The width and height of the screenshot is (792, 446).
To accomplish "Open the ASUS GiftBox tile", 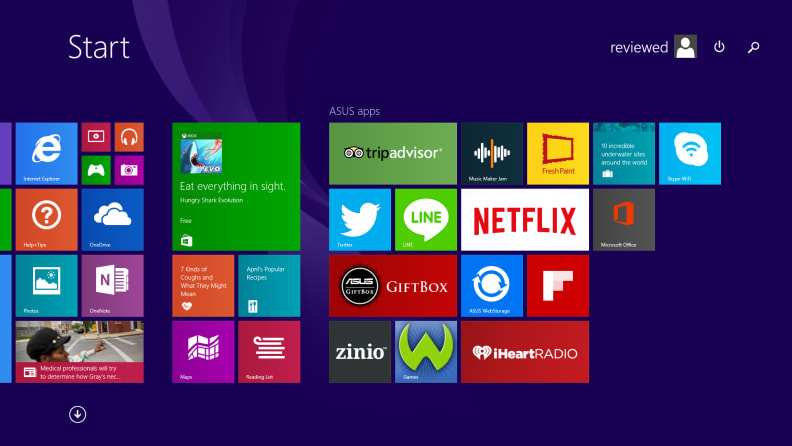I will [x=393, y=286].
